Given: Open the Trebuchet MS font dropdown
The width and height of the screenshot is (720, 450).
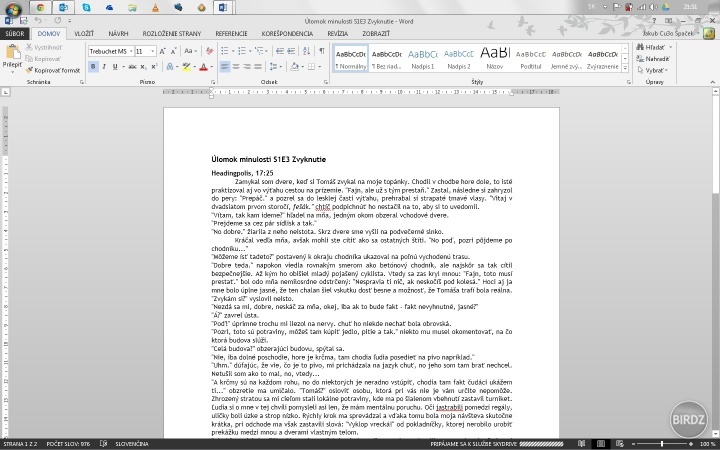Looking at the screenshot, I should tap(129, 51).
